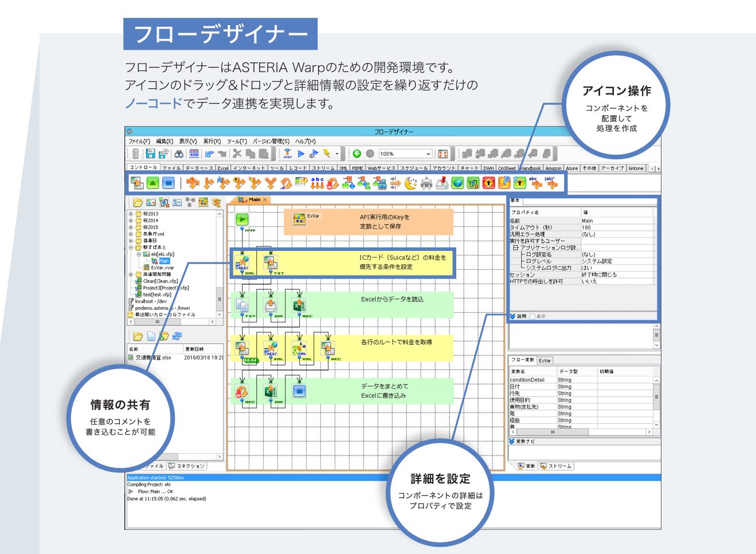
Task: Select the crescent moon sleep component in palette
Action: coord(410,183)
